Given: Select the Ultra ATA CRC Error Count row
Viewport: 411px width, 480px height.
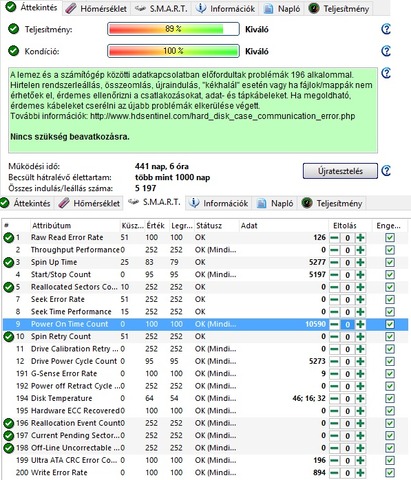Looking at the screenshot, I should coord(205,460).
